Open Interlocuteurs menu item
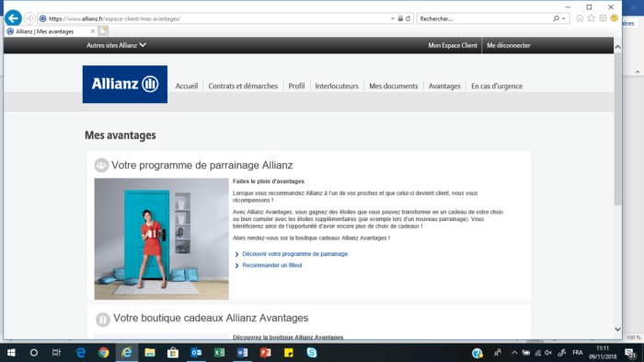644x362 pixels. coord(337,86)
